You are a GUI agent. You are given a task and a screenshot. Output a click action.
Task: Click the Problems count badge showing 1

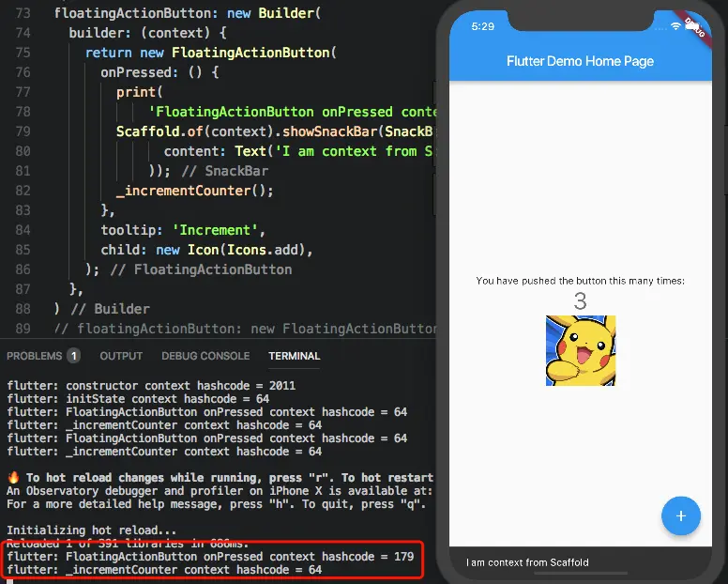click(x=73, y=356)
